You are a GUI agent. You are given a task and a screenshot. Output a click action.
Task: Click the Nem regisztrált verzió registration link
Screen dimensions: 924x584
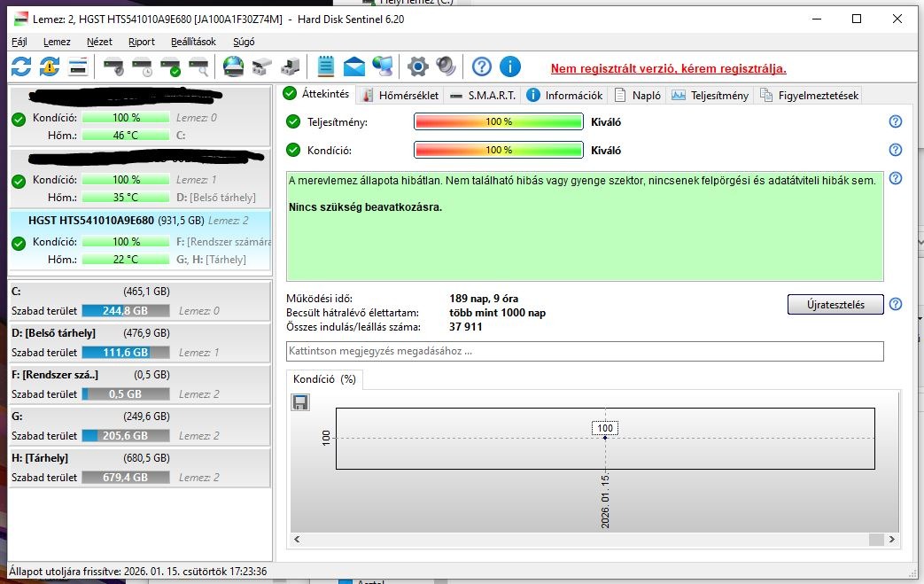668,68
